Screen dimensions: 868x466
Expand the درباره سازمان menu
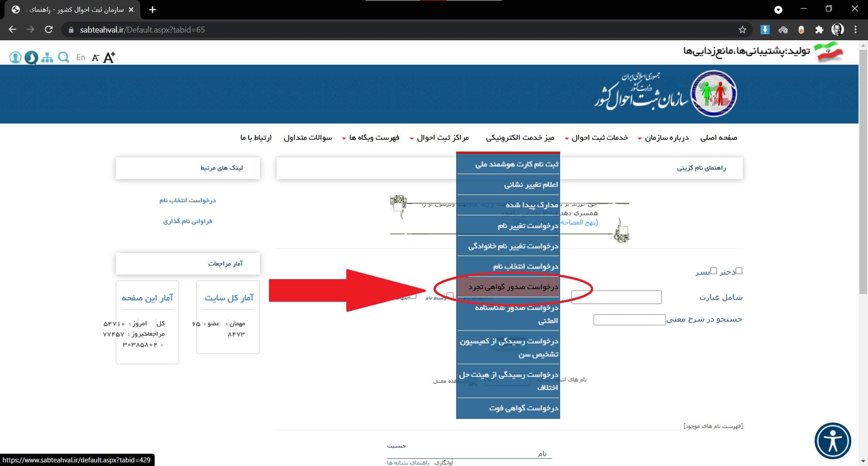(663, 138)
